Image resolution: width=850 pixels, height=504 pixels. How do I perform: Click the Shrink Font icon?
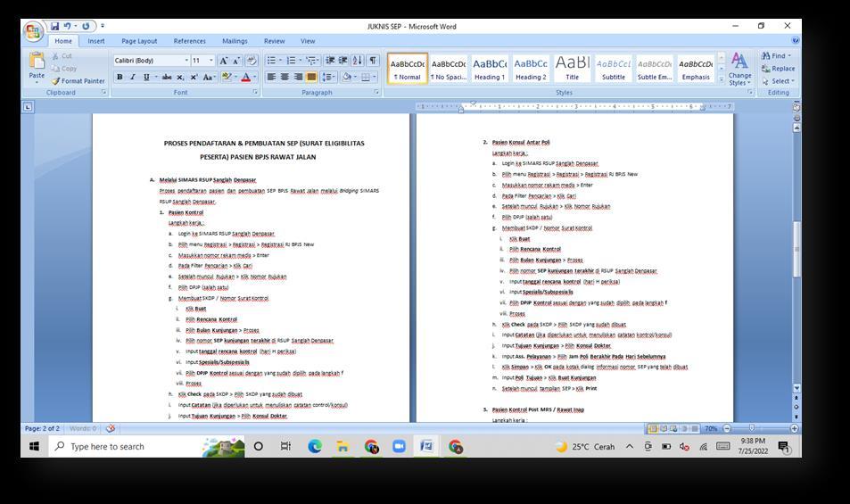(236, 61)
